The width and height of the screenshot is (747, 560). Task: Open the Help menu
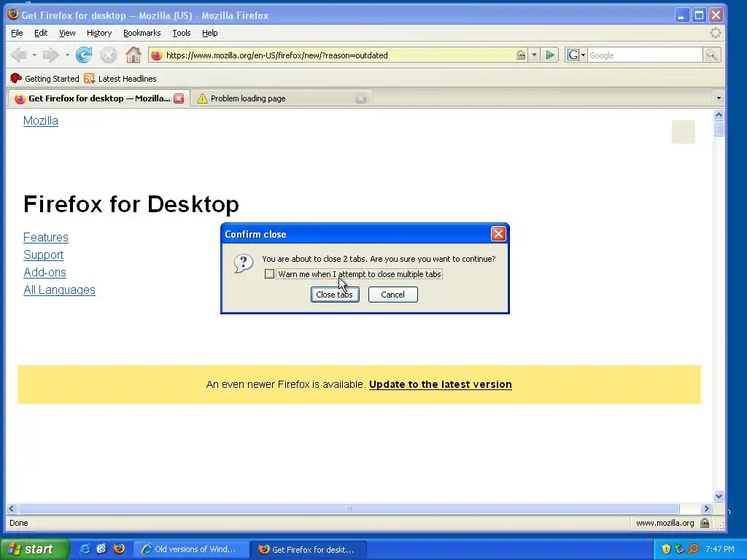tap(209, 33)
